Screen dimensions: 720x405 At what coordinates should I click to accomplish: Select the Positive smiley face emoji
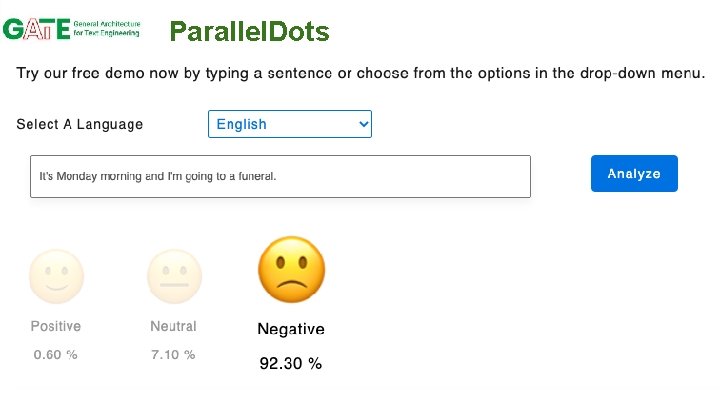coord(56,276)
